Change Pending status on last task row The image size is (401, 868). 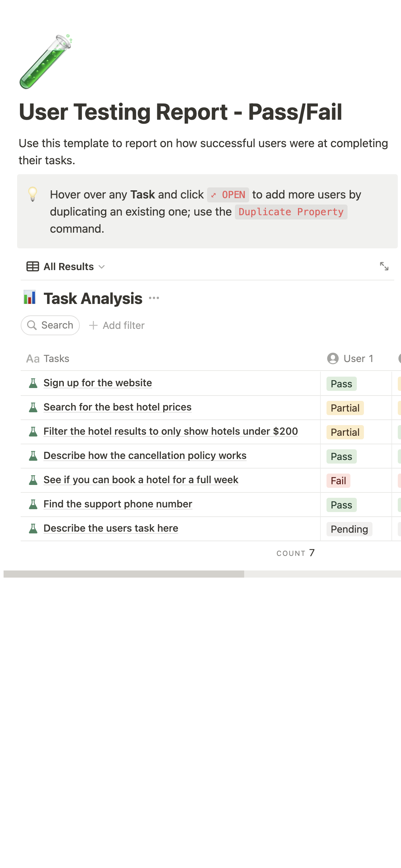point(349,529)
